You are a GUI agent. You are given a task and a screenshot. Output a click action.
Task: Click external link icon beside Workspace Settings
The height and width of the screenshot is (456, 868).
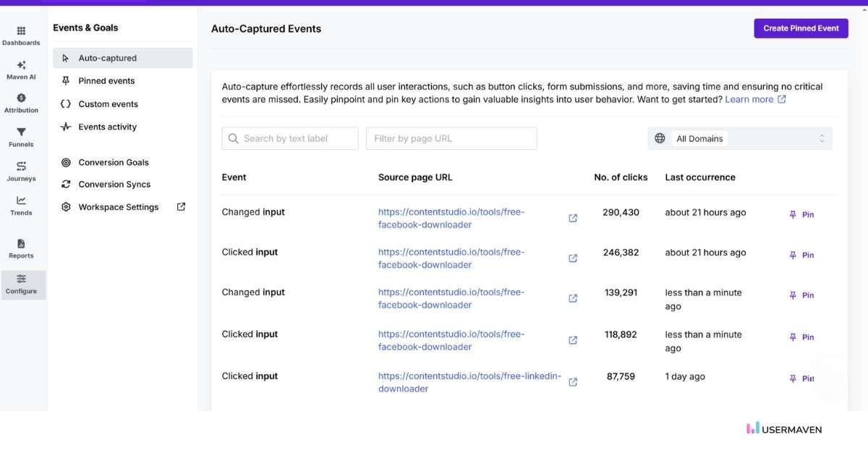[x=182, y=206]
